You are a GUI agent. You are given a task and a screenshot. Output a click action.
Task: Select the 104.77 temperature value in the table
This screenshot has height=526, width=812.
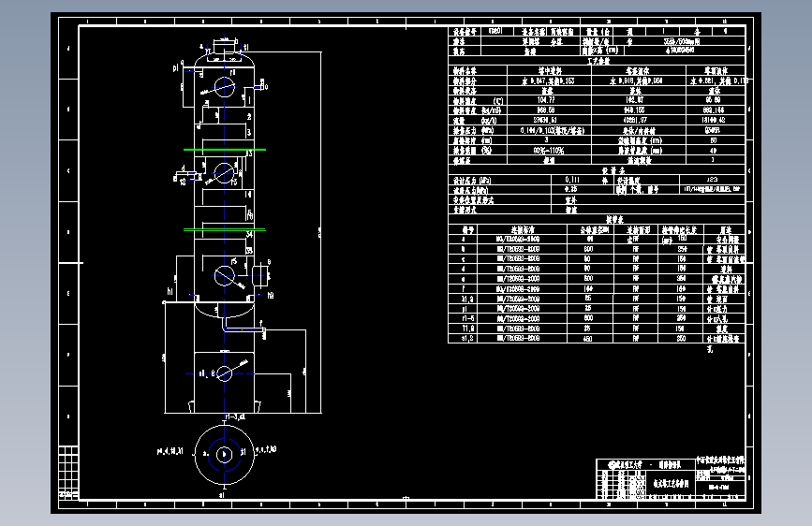546,100
